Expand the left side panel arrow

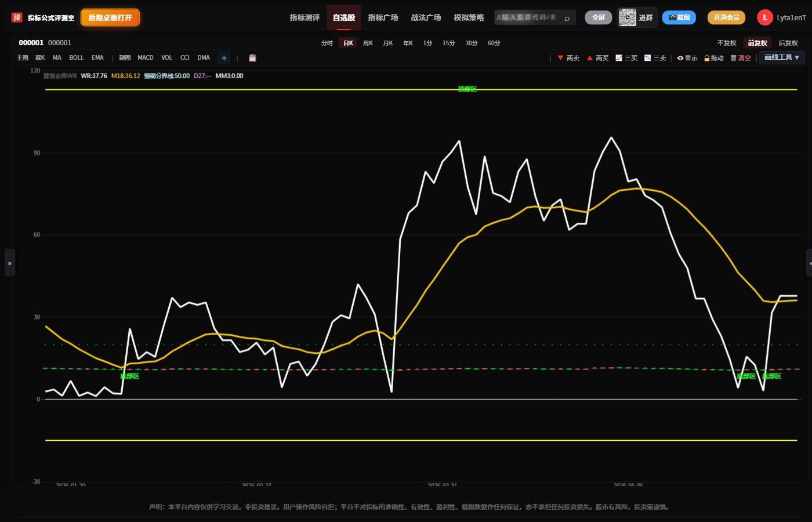tap(10, 263)
